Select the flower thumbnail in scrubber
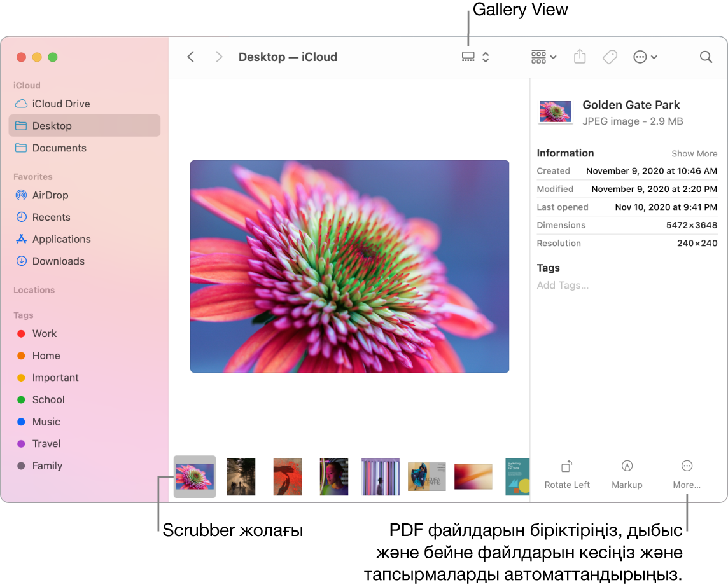Viewport: 728px width, 587px height. (195, 476)
